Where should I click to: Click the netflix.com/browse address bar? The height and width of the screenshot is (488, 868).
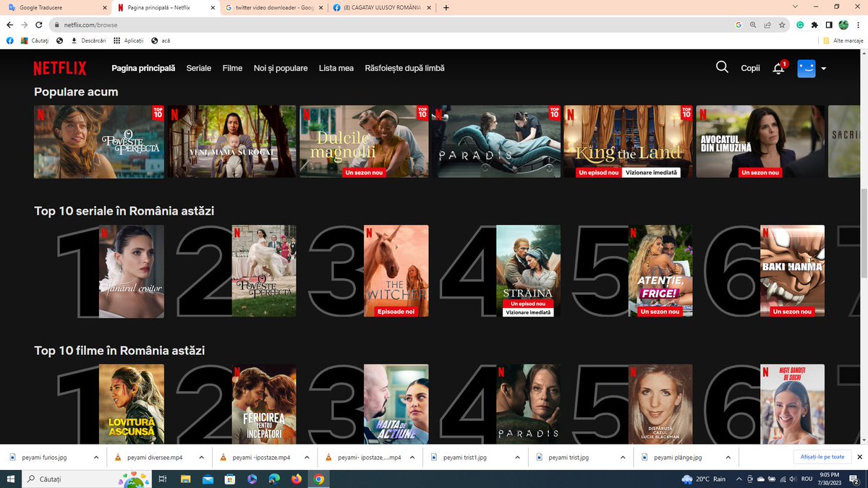tap(391, 25)
